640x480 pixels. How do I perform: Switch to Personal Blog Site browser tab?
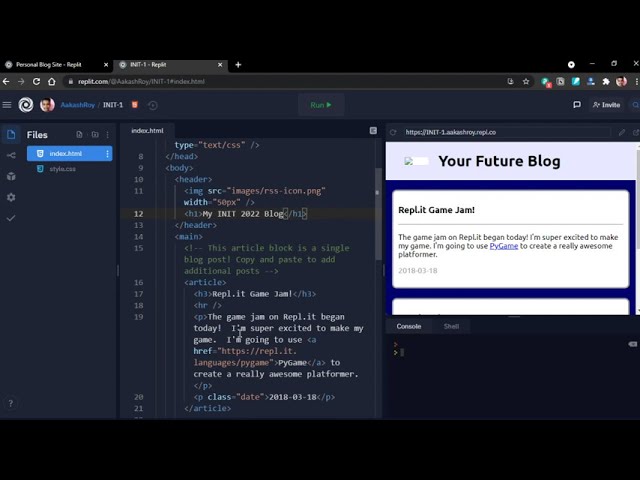[x=55, y=64]
